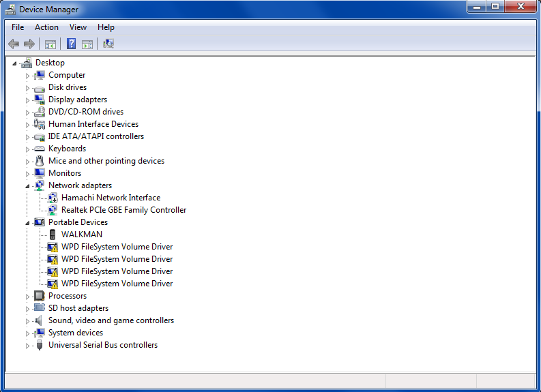Click the Processors category icon
Screen dimensions: 541x392
click(x=40, y=296)
